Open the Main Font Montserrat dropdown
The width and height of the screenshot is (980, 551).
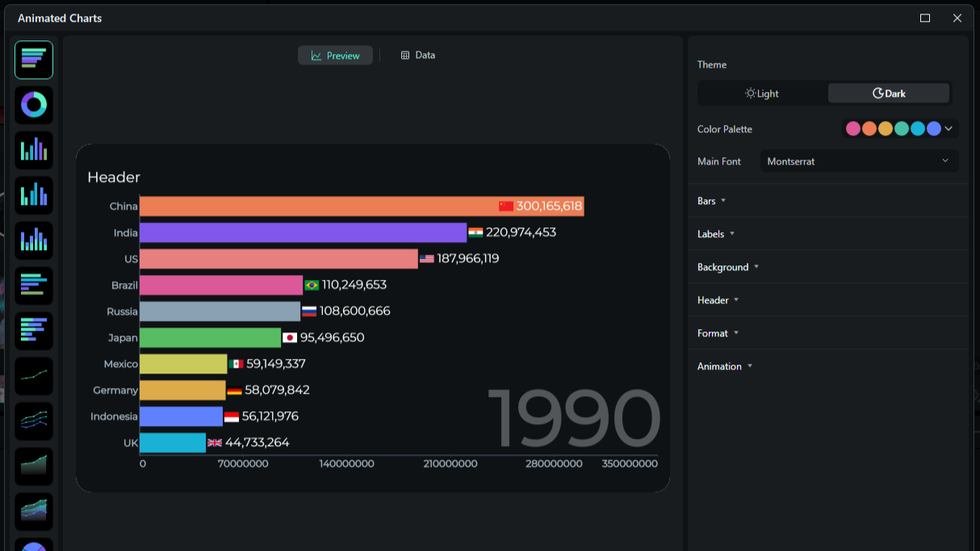pos(859,161)
